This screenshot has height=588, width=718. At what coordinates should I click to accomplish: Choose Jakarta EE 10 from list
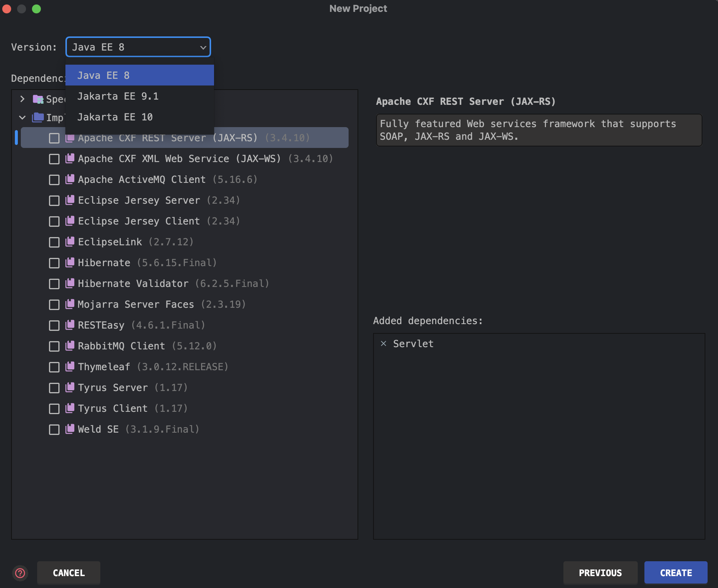(115, 117)
